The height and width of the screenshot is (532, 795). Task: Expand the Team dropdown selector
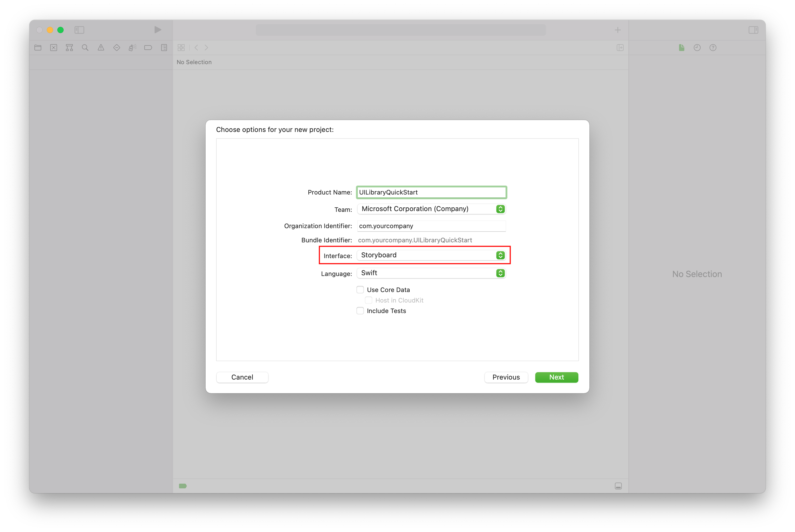coord(501,209)
